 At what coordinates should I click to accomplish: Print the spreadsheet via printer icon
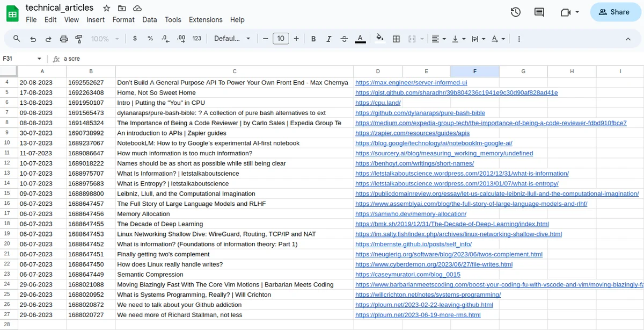(x=64, y=39)
